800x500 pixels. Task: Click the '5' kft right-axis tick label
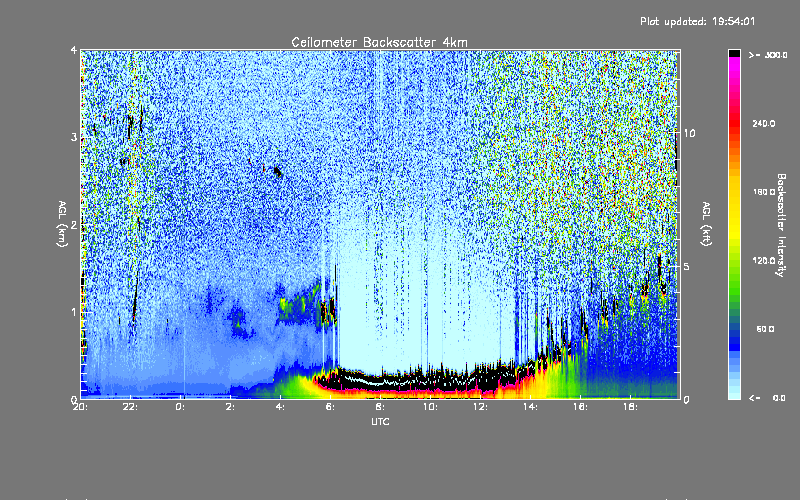tap(687, 267)
